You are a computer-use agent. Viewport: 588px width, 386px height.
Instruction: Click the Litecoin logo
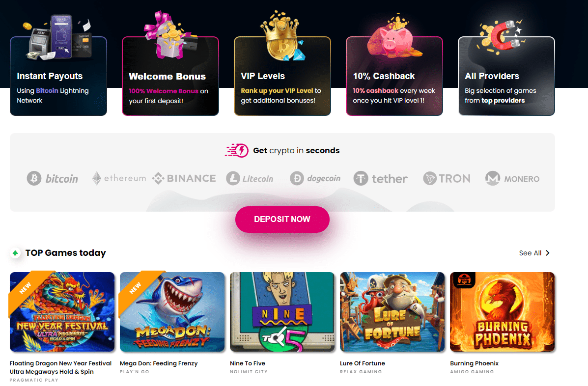(250, 178)
